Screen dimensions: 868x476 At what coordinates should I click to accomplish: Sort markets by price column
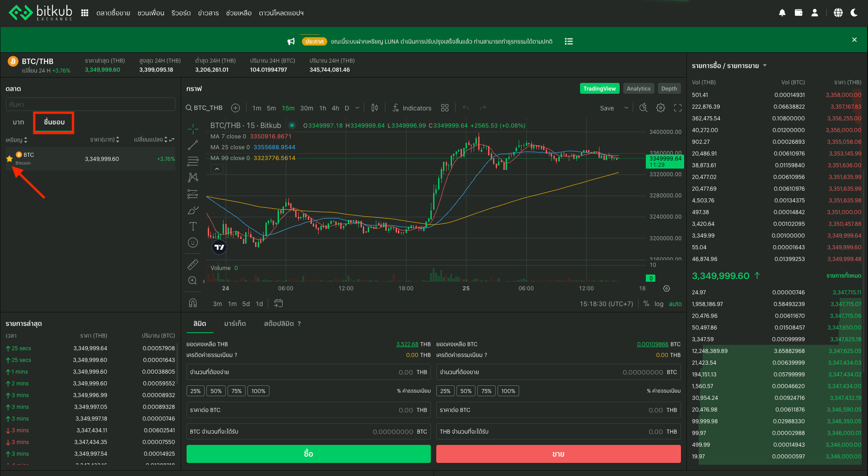105,140
